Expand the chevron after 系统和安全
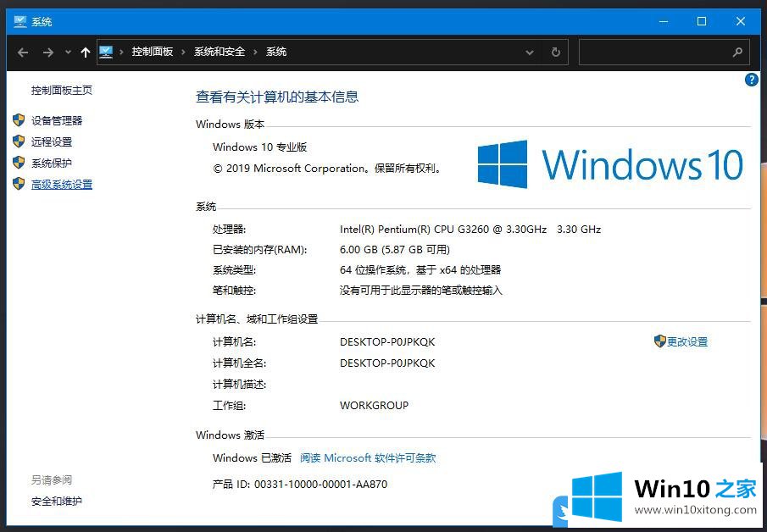Screen dimensions: 767x532 pyautogui.click(x=255, y=53)
